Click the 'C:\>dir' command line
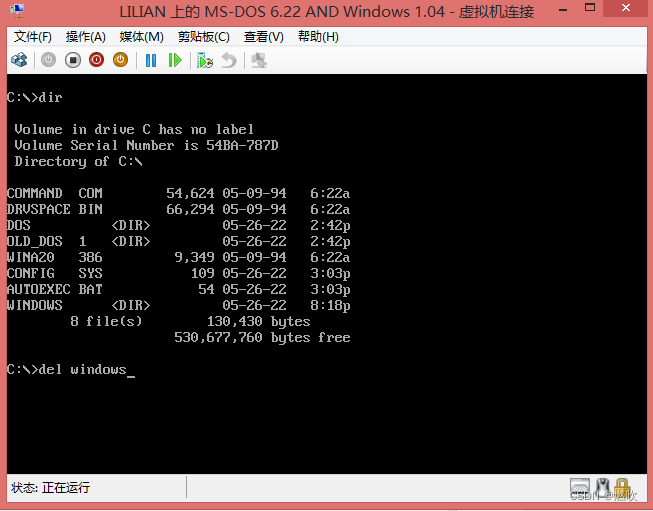The image size is (653, 511). [x=35, y=97]
